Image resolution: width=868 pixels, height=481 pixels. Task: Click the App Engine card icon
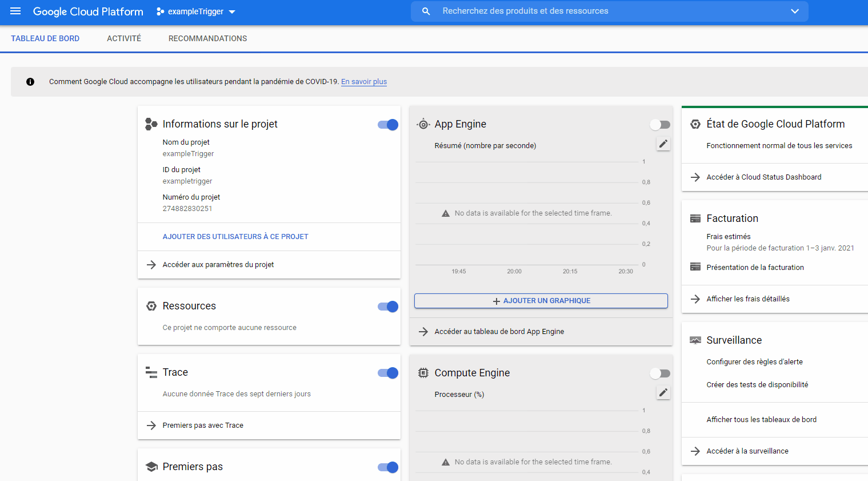(x=423, y=124)
